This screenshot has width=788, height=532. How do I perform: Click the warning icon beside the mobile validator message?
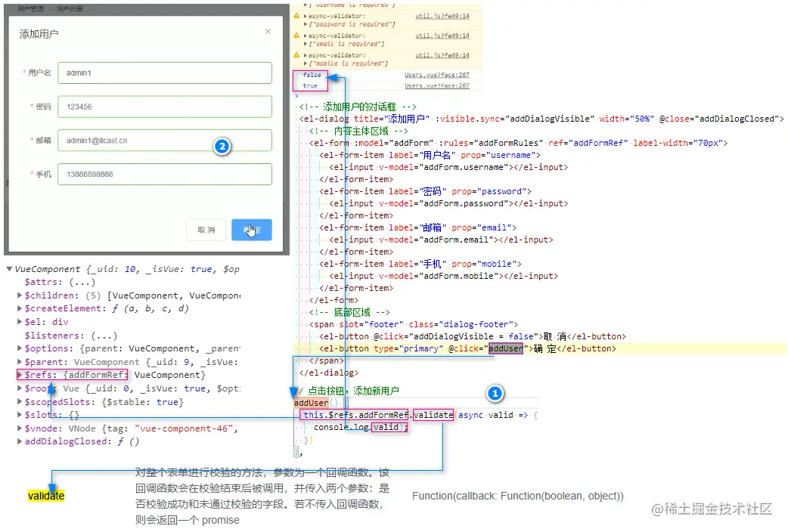[x=296, y=55]
